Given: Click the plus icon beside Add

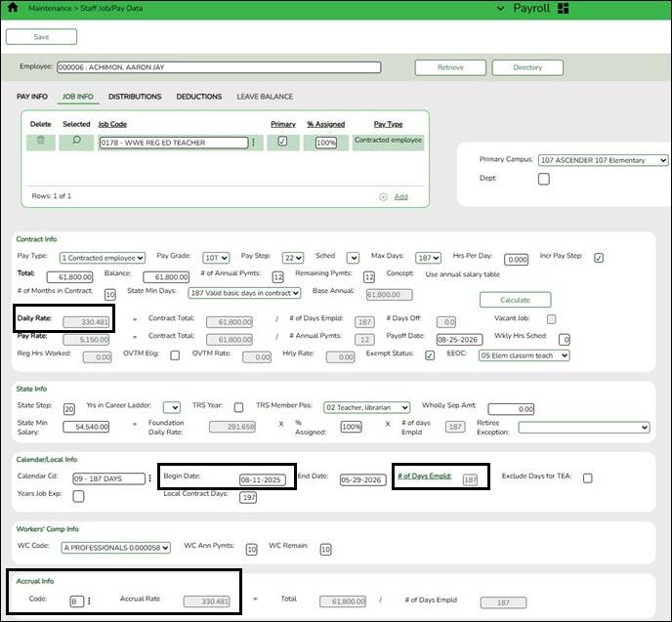Looking at the screenshot, I should click(x=383, y=196).
